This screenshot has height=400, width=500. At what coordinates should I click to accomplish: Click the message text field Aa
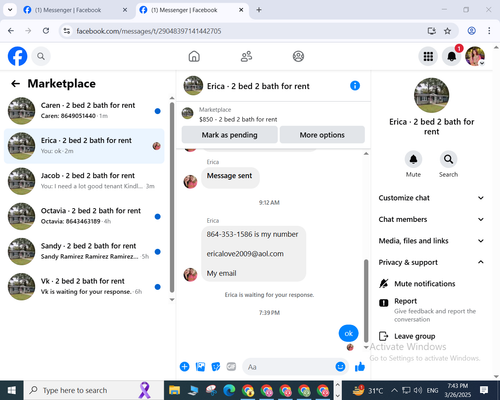(x=288, y=367)
